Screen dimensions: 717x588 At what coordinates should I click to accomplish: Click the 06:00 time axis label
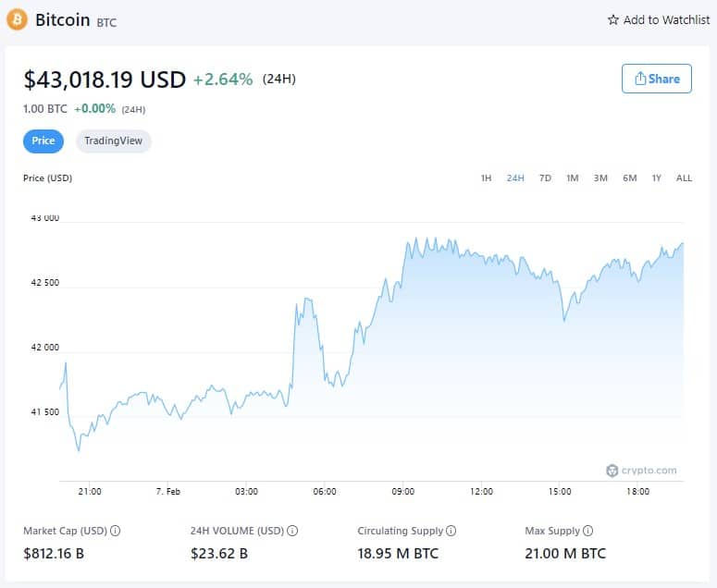(x=325, y=492)
